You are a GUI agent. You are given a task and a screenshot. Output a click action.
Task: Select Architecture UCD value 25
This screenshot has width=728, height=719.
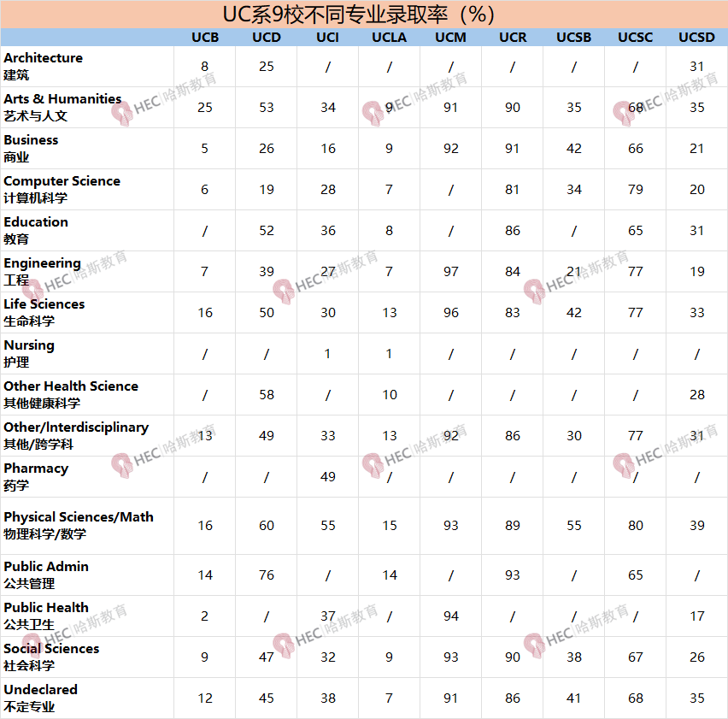[x=267, y=67]
